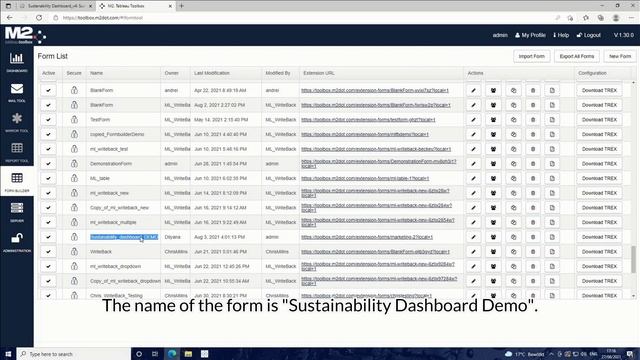Toggle Active checkbox for sustainability_dashboard row
The height and width of the screenshot is (360, 640).
coord(48,237)
